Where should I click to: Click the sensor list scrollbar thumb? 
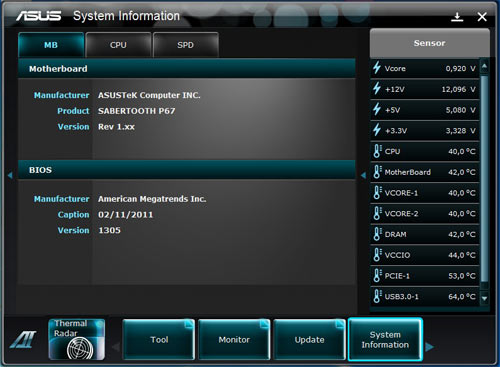pyautogui.click(x=485, y=180)
